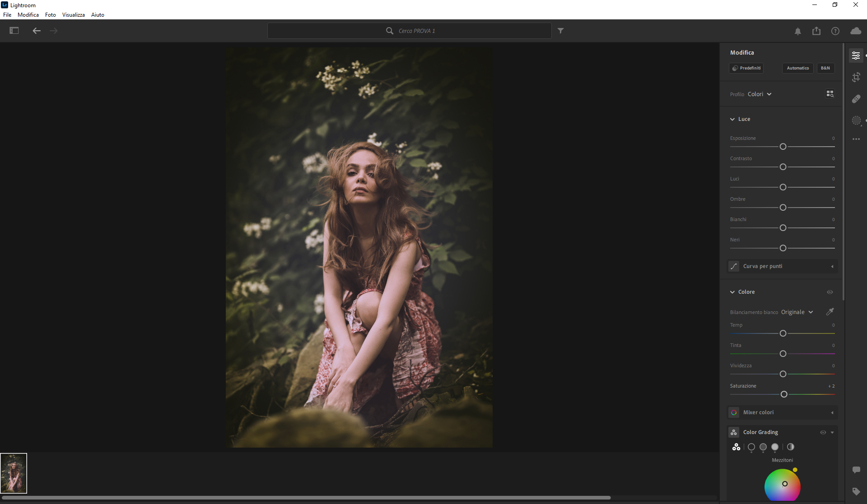Click the cloud sync status icon
Screen dimensions: 867x504
[x=855, y=31]
